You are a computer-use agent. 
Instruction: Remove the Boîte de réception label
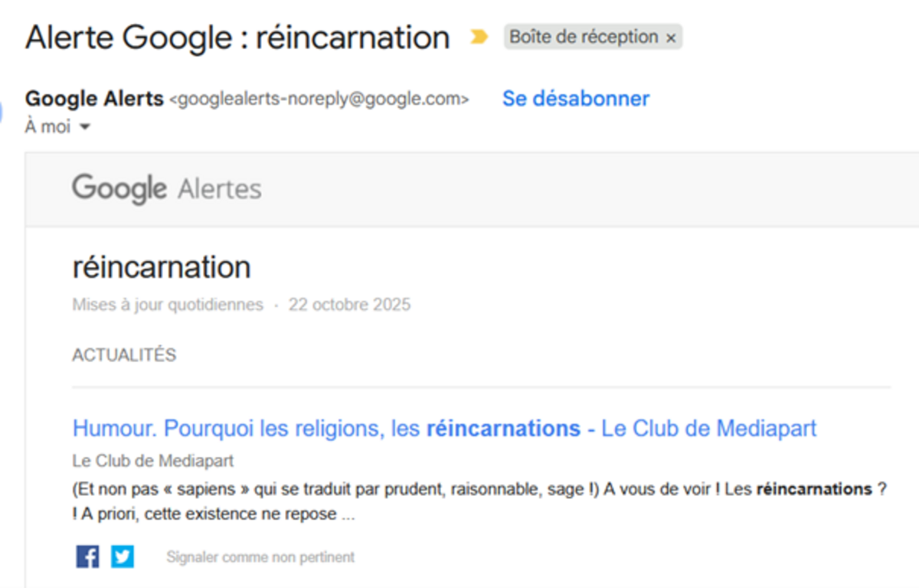[x=671, y=38]
